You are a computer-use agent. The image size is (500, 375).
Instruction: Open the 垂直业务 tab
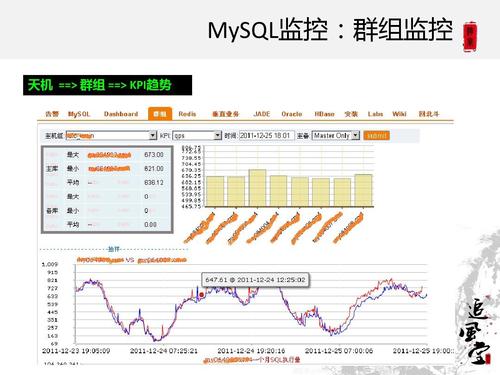tap(226, 114)
